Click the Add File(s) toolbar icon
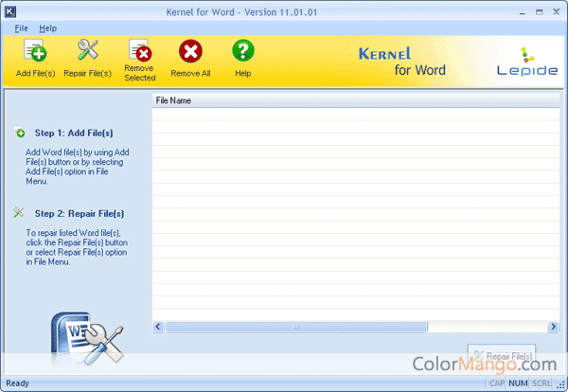568x392 pixels. [35, 50]
